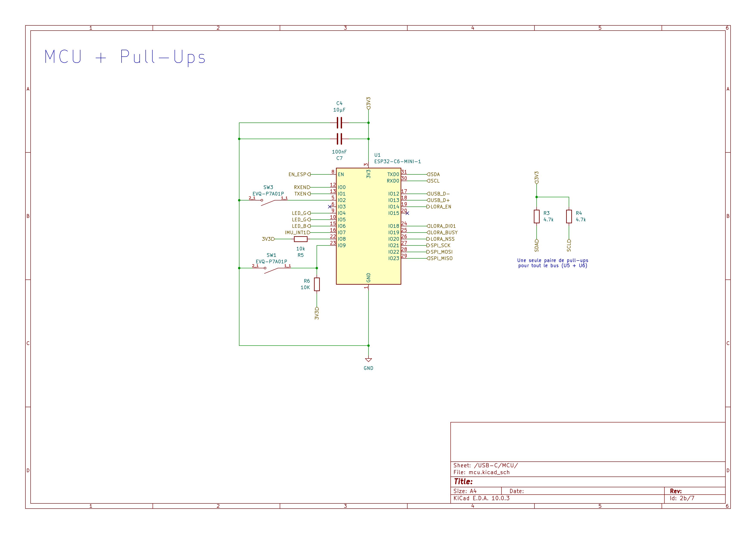Click 'Size: A4' in title block

(465, 491)
